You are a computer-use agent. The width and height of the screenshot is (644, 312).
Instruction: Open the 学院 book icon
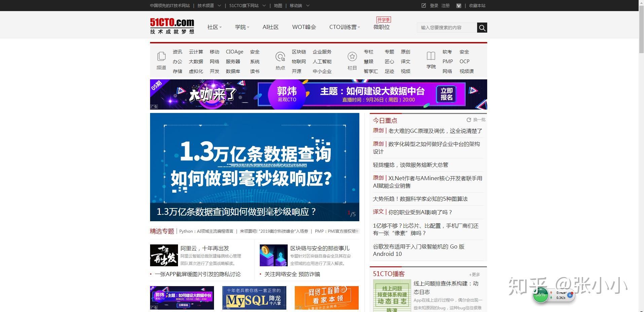tap(431, 56)
